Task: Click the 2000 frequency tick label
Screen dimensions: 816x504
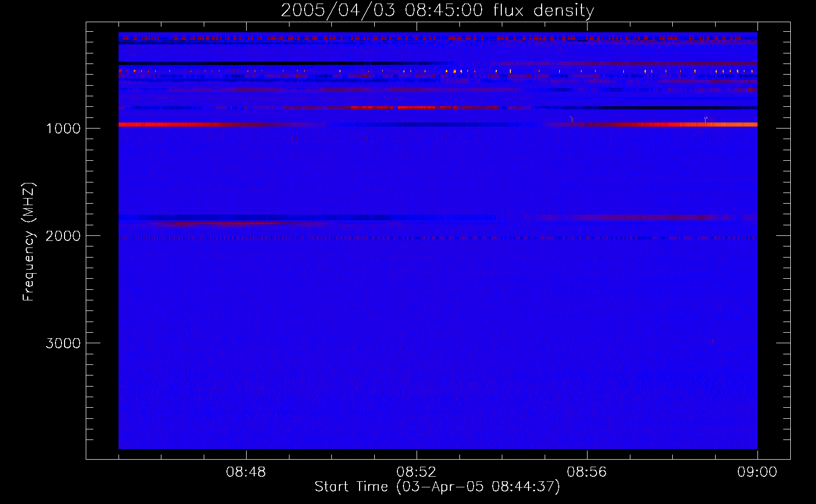Action: 63,236
